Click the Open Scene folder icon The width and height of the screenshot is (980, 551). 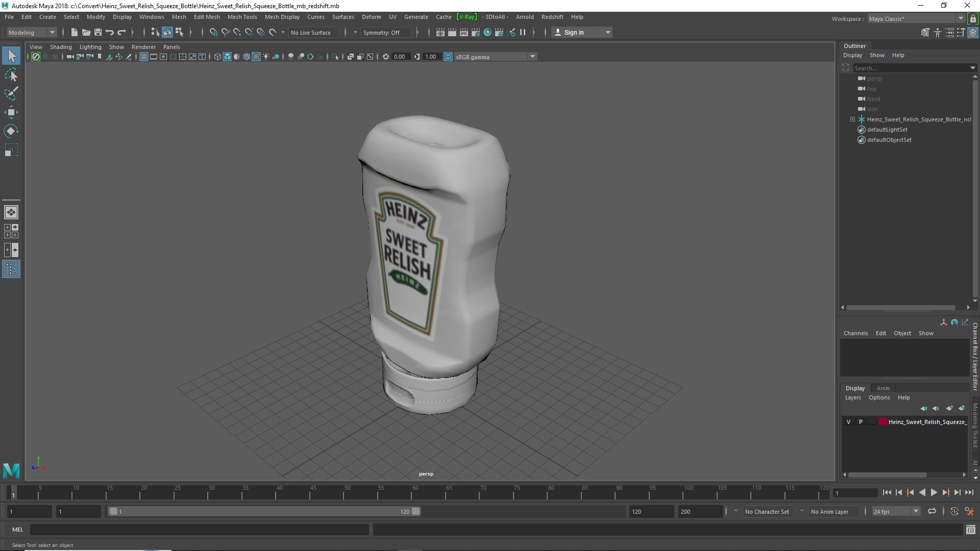86,32
